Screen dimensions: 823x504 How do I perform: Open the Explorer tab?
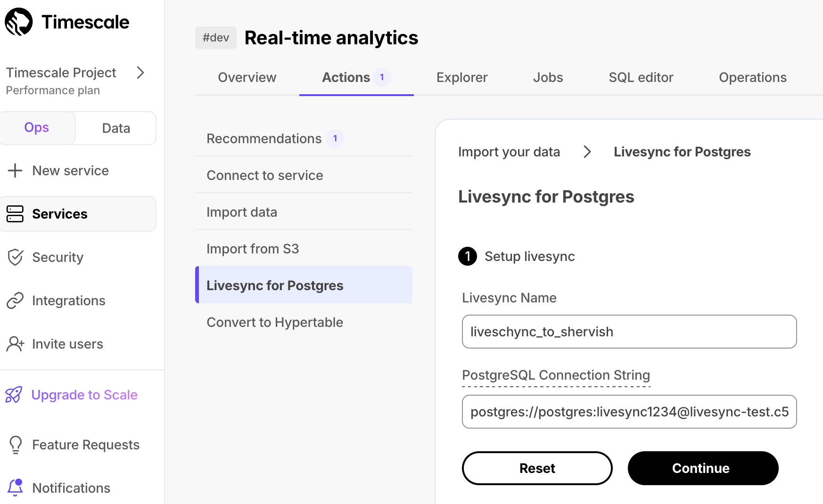pos(461,77)
